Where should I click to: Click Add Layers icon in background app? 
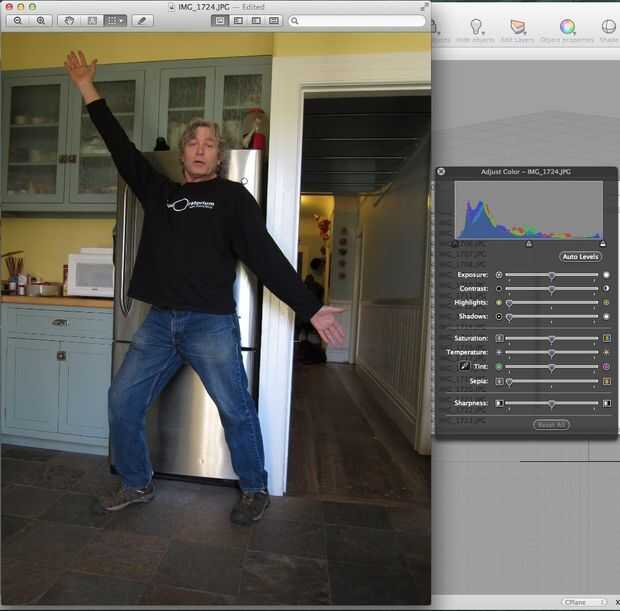point(517,26)
